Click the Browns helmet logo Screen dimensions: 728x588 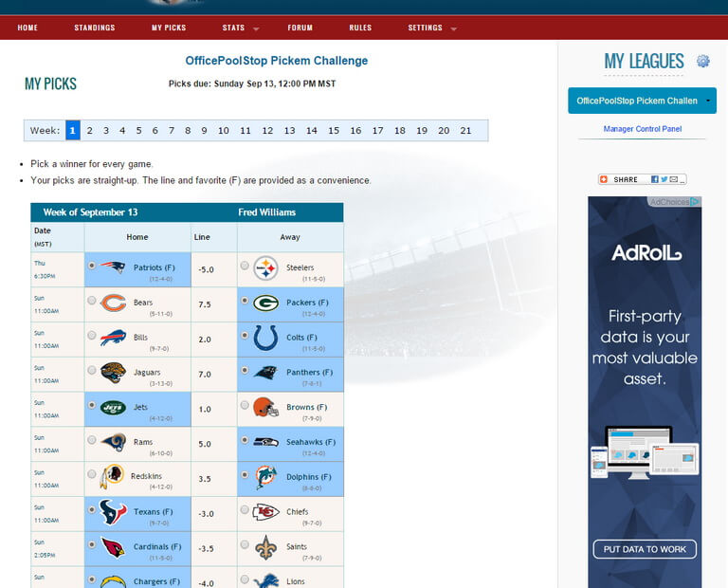(x=265, y=407)
